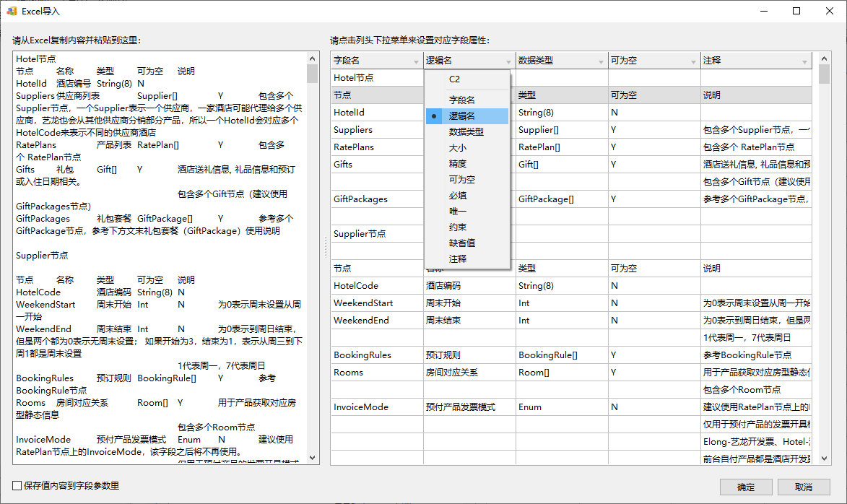Choose 缺省值 from the dropdown menu

467,243
